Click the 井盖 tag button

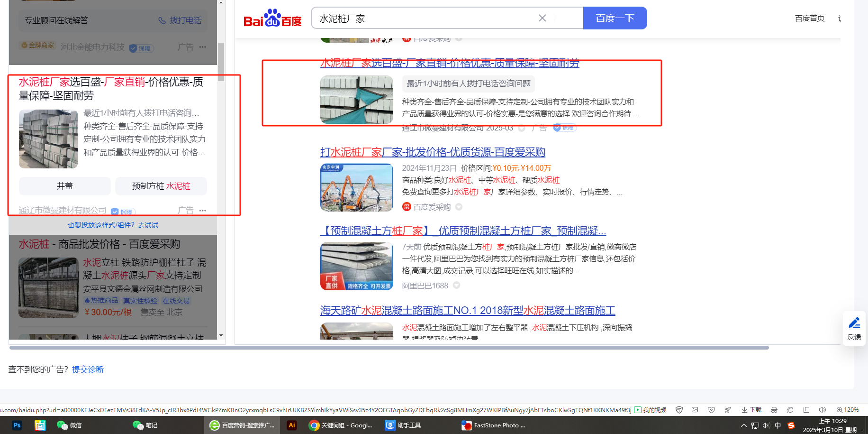coord(65,186)
